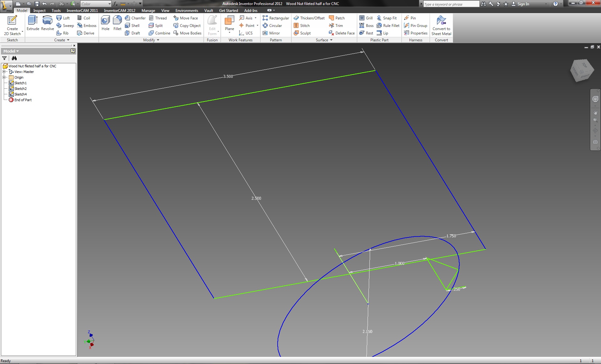Pick the Coil tool

(84, 18)
